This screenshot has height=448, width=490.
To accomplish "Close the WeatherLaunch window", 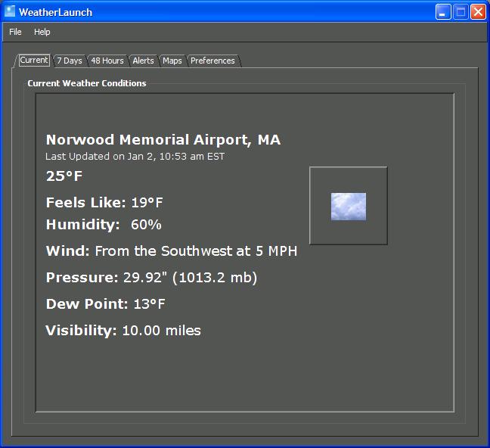I will [477, 12].
